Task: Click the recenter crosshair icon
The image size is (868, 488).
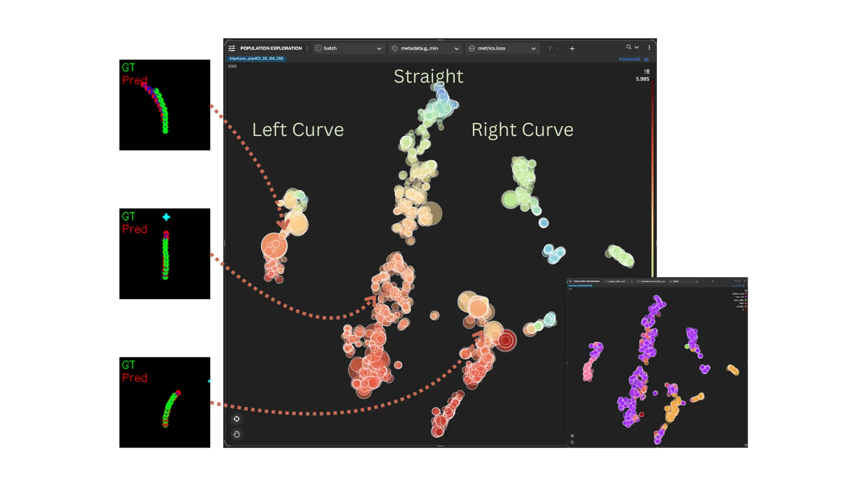Action: pos(236,419)
